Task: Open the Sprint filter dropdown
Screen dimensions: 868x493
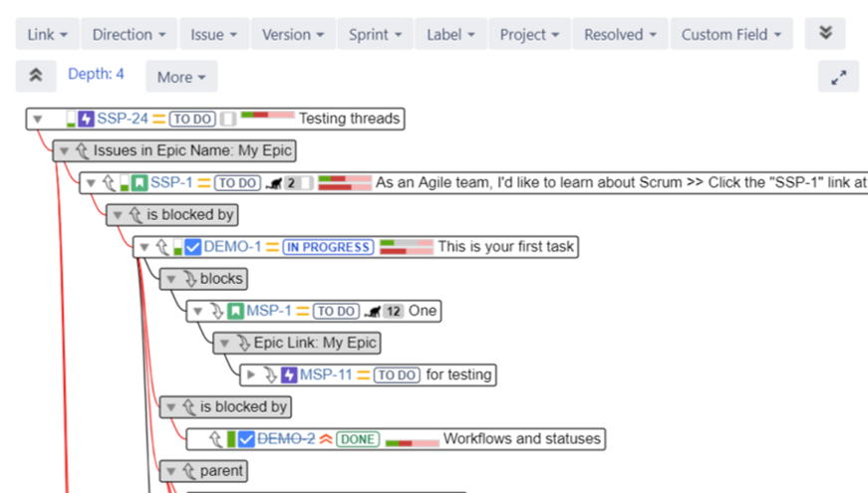Action: click(x=374, y=34)
